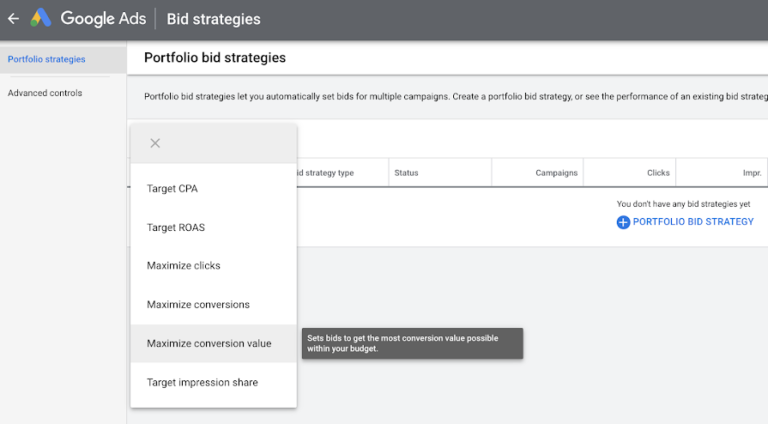The image size is (768, 424).
Task: Click the blue plus circle icon
Action: (623, 222)
